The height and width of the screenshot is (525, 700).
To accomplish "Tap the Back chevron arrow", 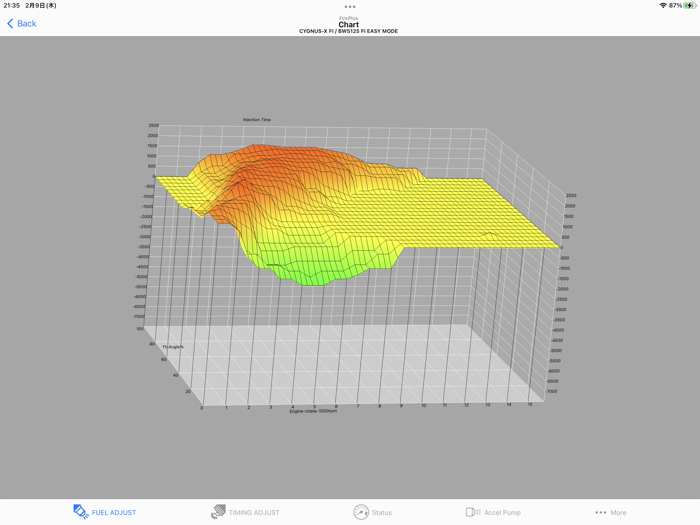I will click(10, 24).
